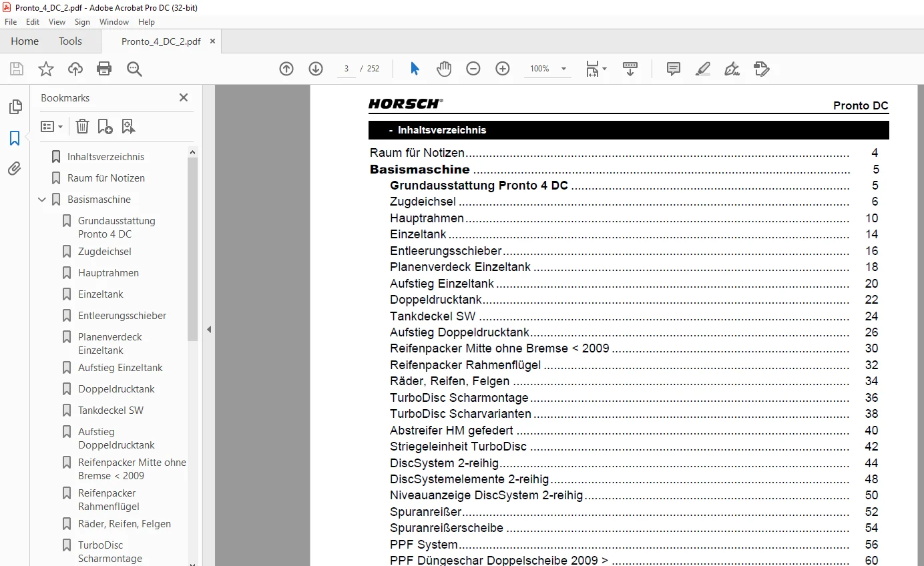Open the zoom level 100% dropdown
Screen dimensions: 924x566
coord(548,69)
